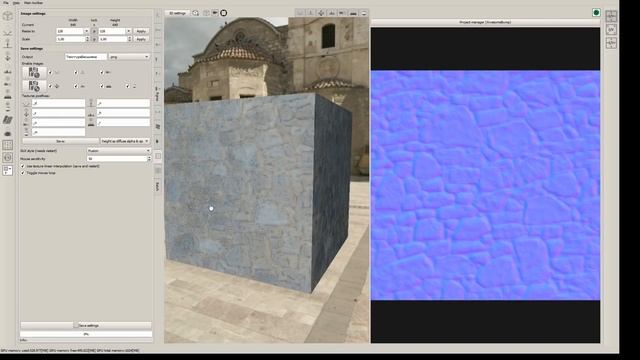The width and height of the screenshot is (640, 360).
Task: Click magnifier icon beside 3D settings
Action: tap(196, 13)
